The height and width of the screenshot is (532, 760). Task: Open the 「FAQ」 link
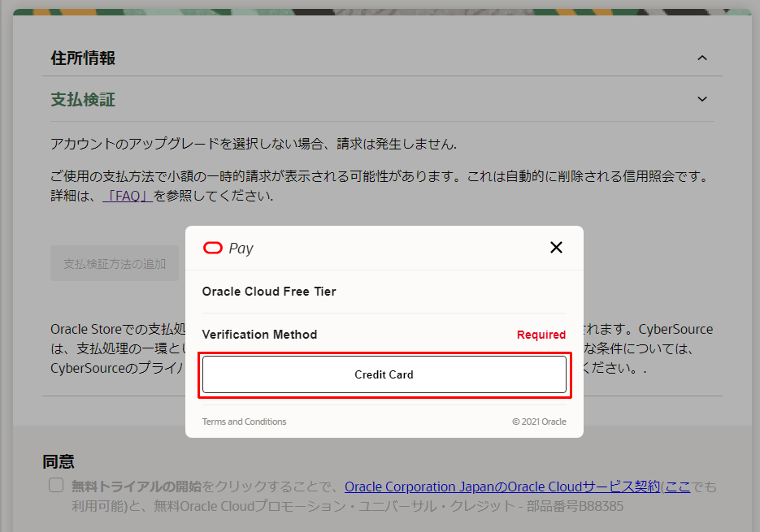(128, 196)
